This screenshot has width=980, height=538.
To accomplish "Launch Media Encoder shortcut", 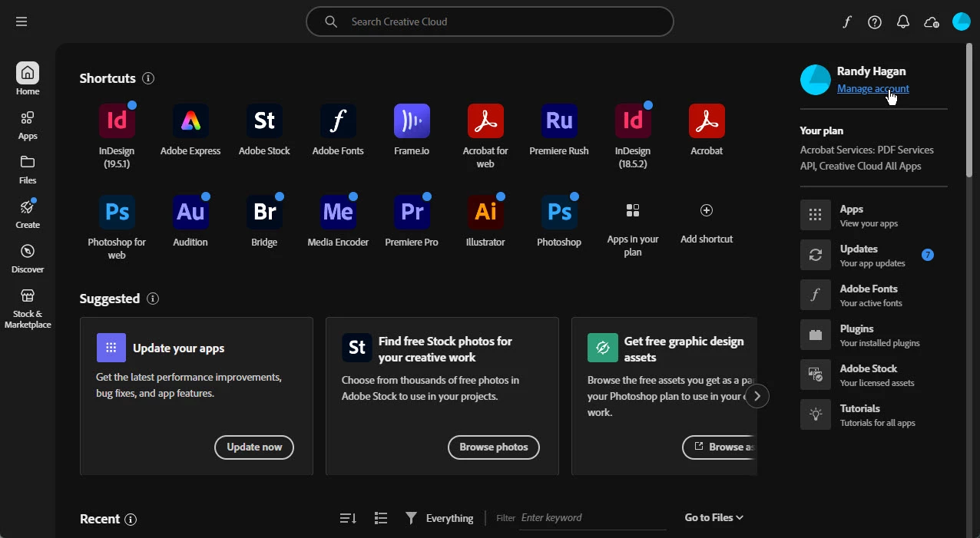I will (338, 212).
